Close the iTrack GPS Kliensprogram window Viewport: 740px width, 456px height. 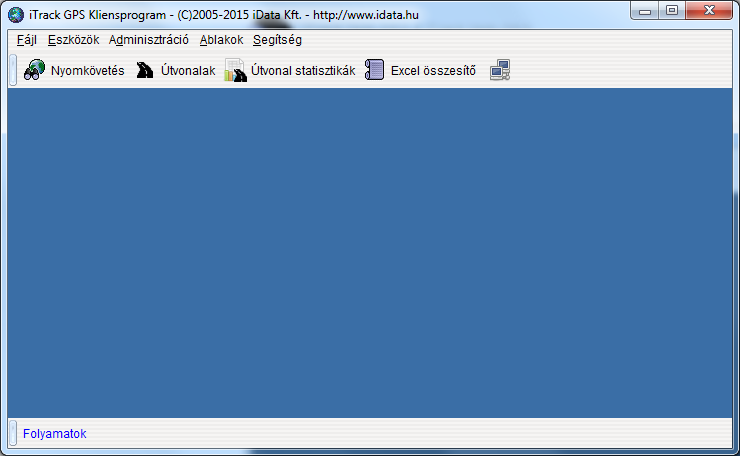tap(709, 10)
